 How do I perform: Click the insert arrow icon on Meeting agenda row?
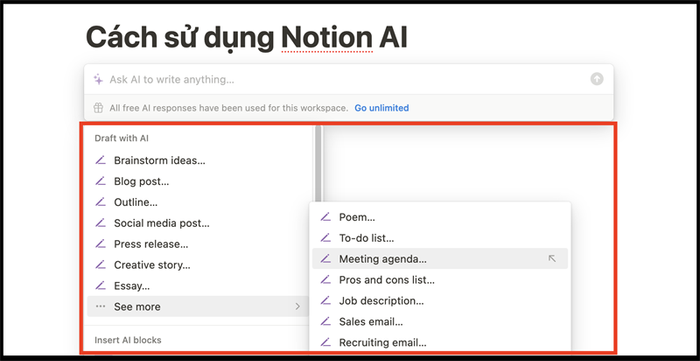pos(552,258)
